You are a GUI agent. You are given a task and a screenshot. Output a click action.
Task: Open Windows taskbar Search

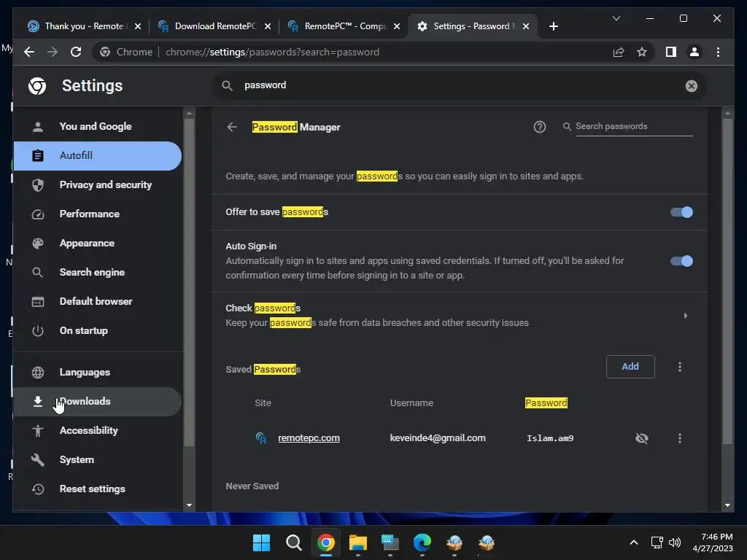(293, 542)
